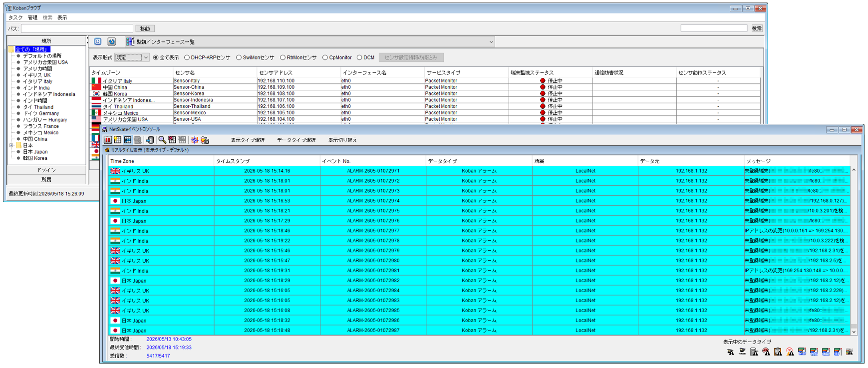Screen dimensions: 868x368
Task: Open the 監視インターフェース一覧 view dropdown
Action: (x=310, y=42)
